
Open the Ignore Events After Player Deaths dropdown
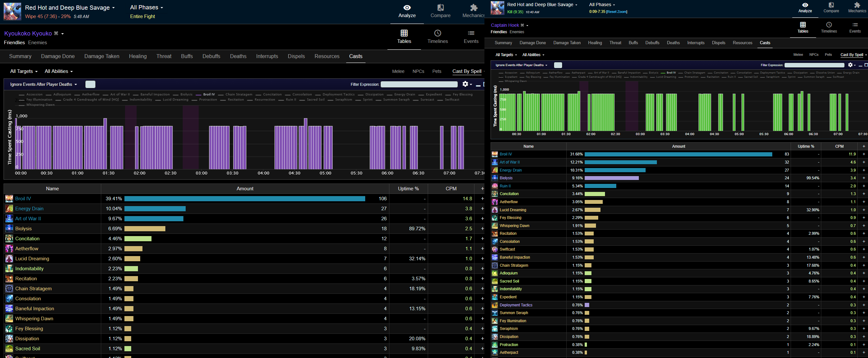click(x=44, y=84)
